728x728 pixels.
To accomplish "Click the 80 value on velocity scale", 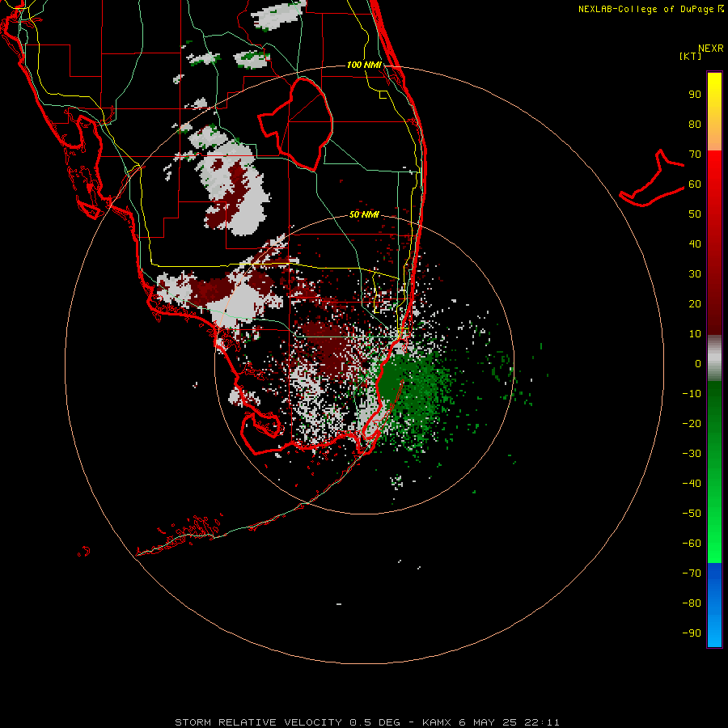I will click(695, 124).
